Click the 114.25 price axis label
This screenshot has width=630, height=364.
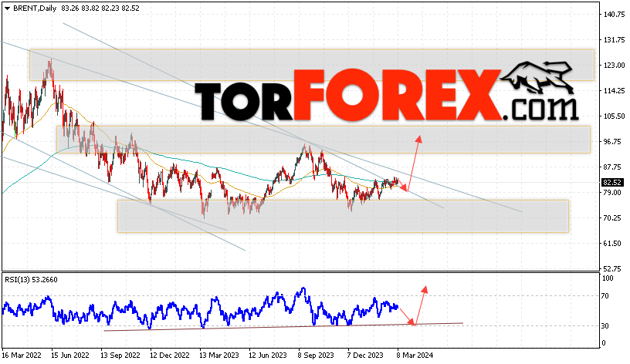coord(615,91)
